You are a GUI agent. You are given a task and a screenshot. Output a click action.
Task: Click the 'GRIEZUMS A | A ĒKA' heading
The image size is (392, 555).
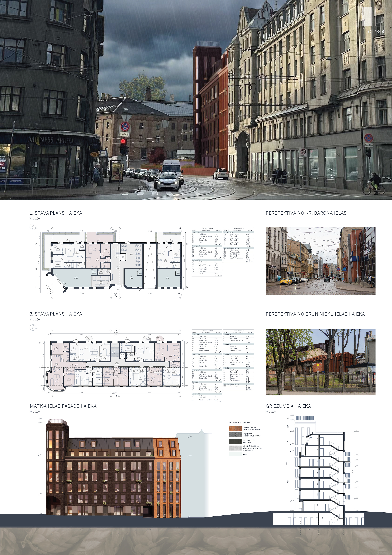pyautogui.click(x=288, y=406)
